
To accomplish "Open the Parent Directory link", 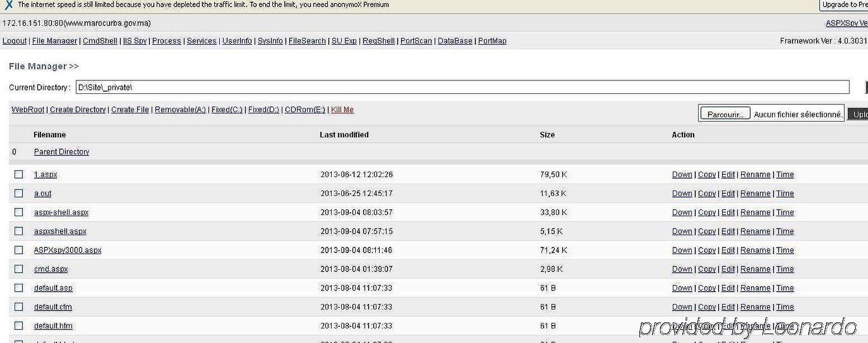I will 62,152.
